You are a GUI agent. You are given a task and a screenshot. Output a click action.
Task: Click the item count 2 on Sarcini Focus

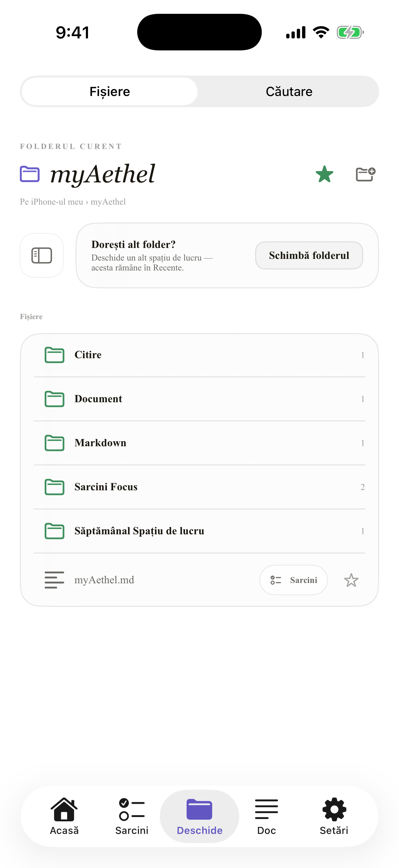point(363,487)
